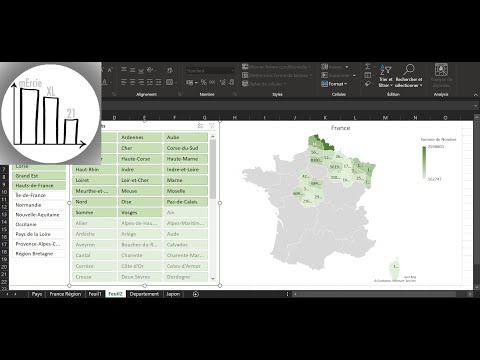Select the Dordogne department slicer button
The height and width of the screenshot is (360, 480).
(186, 277)
